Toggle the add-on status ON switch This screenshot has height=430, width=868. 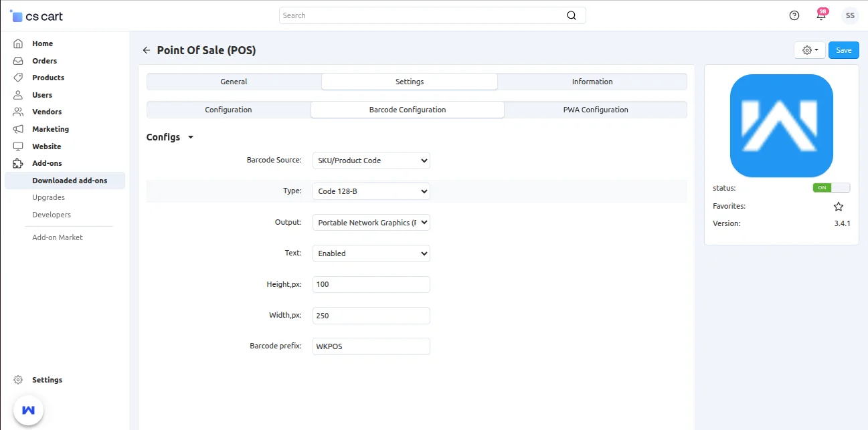[x=831, y=188]
